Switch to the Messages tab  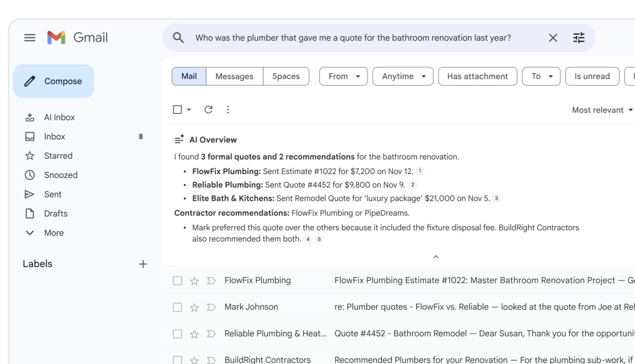(x=234, y=76)
